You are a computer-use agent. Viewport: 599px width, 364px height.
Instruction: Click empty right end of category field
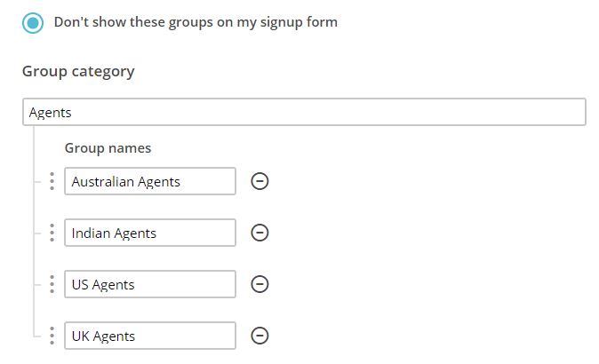point(551,112)
